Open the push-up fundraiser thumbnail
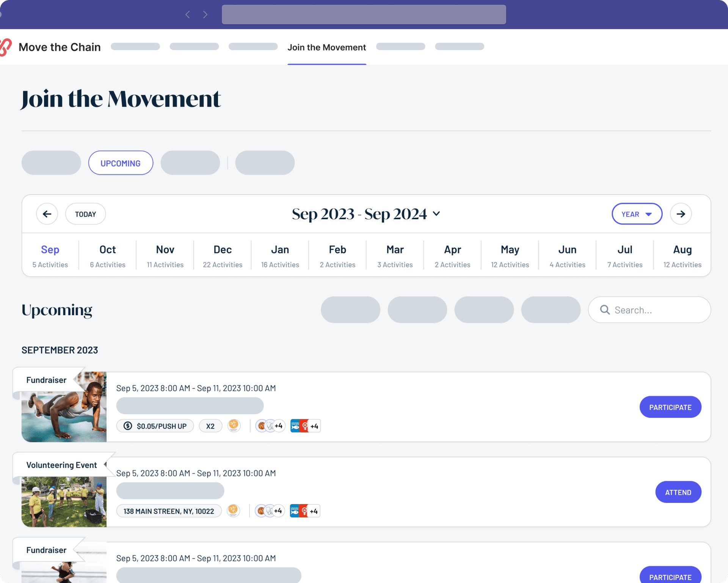 64,407
